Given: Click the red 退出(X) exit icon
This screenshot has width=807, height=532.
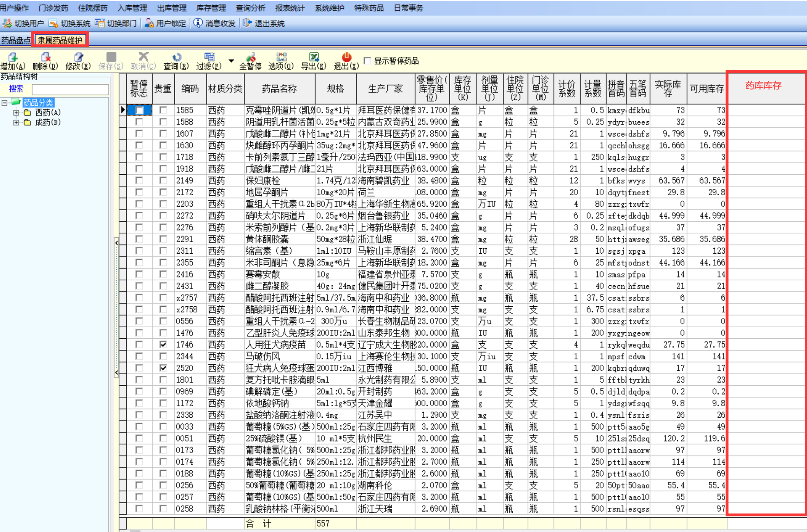Looking at the screenshot, I should coord(347,57).
